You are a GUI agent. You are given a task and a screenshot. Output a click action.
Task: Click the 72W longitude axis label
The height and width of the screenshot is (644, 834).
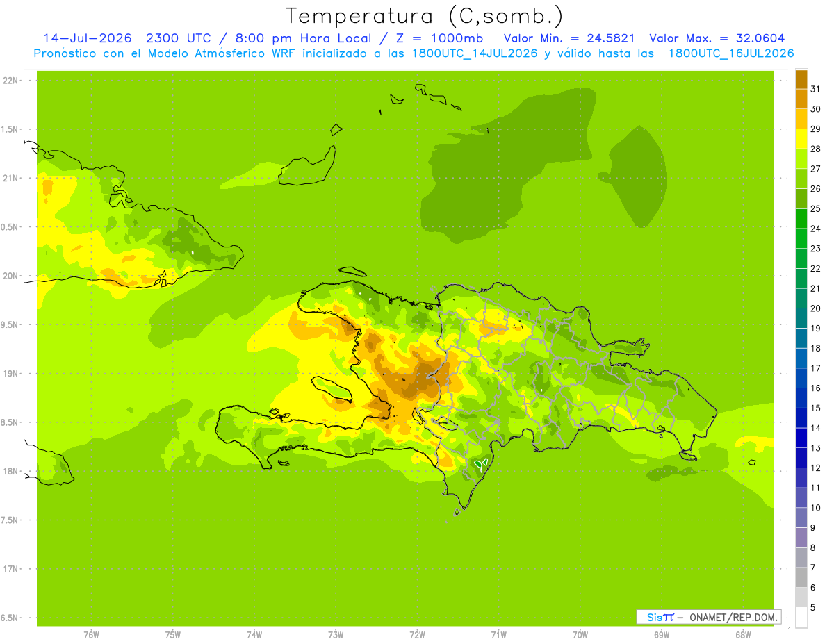(417, 635)
